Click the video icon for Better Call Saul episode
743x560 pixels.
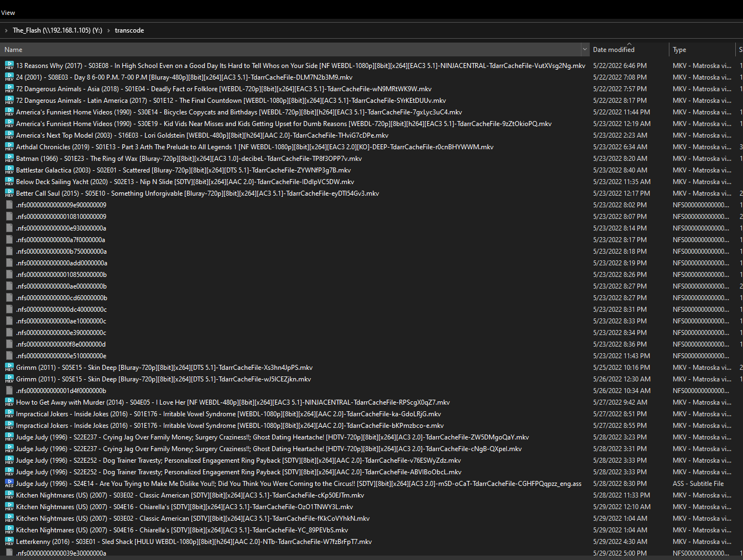pyautogui.click(x=9, y=193)
